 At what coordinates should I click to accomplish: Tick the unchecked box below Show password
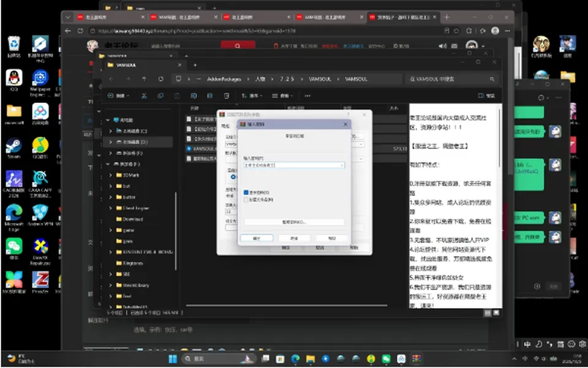246,200
